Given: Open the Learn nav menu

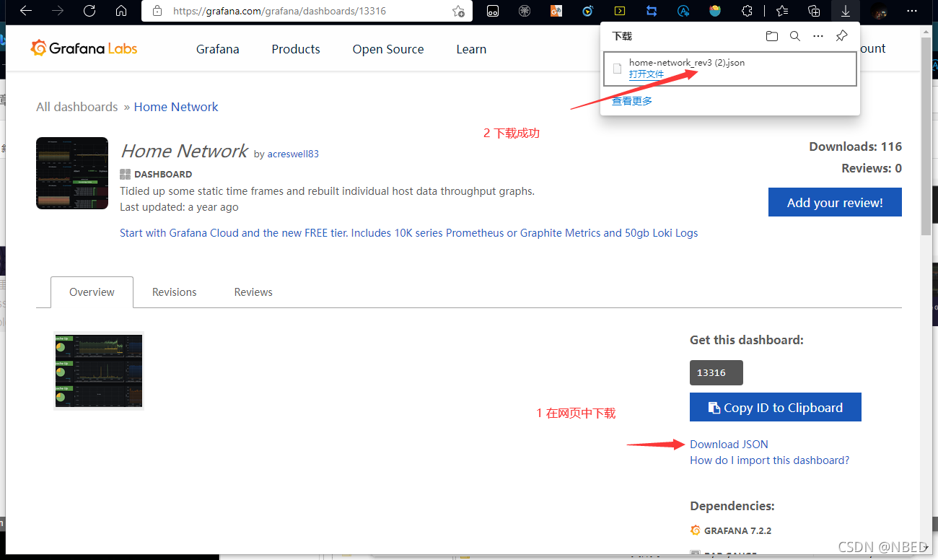Looking at the screenshot, I should 471,49.
